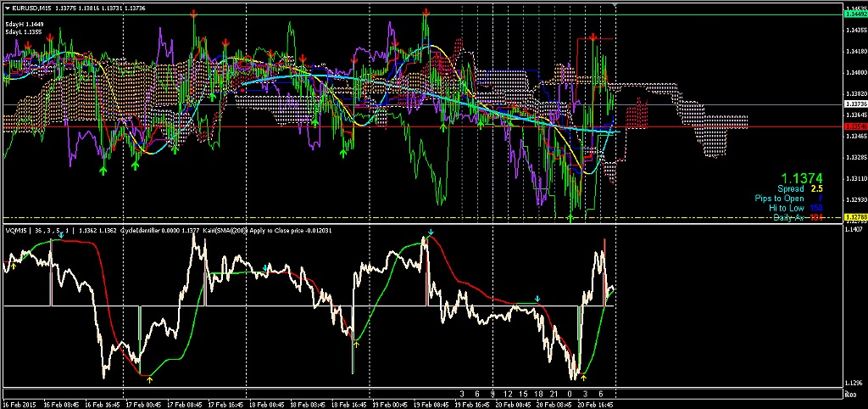Select the hour marker 12 above the time axis
Image resolution: width=868 pixels, height=409 pixels.
pyautogui.click(x=507, y=395)
